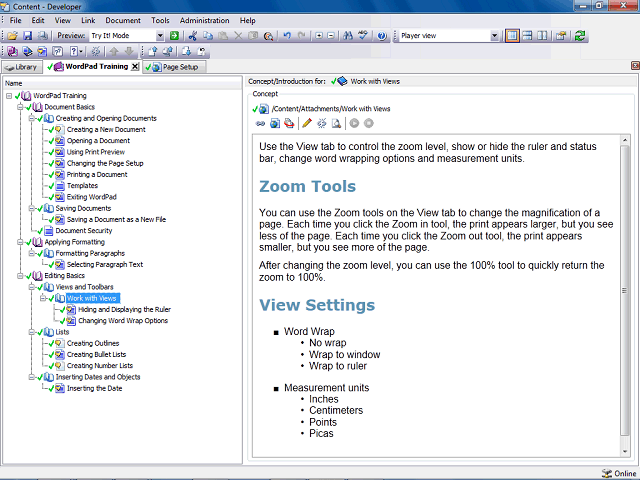Viewport: 640px width, 480px height.
Task: Open a document with the folder icon
Action: coord(12,36)
